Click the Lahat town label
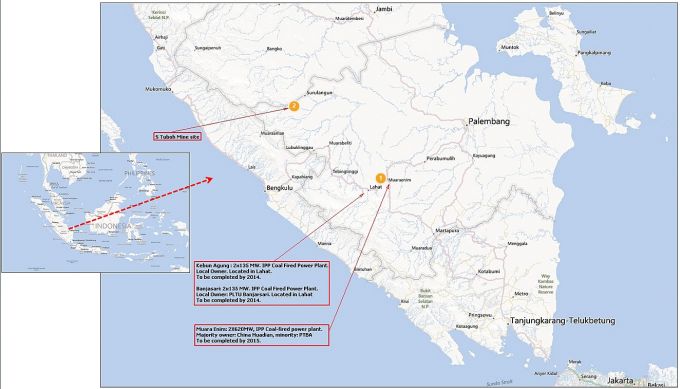This screenshot has width=680, height=389. coord(376,187)
